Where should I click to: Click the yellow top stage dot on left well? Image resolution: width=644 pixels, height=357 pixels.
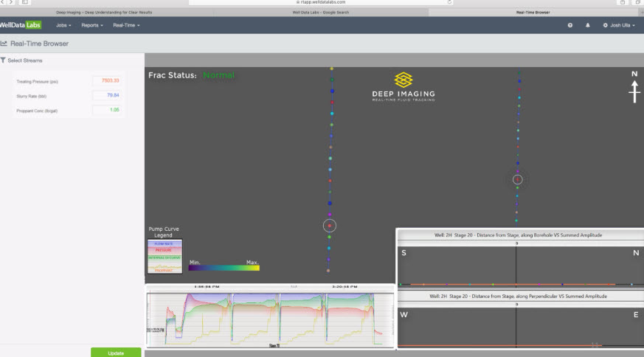332,69
